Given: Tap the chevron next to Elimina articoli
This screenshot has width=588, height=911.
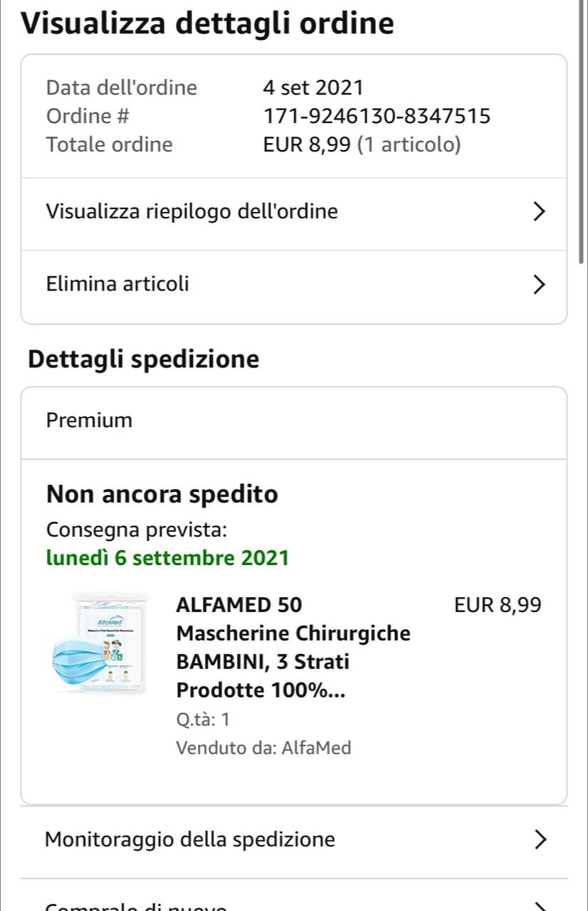Looking at the screenshot, I should (539, 284).
